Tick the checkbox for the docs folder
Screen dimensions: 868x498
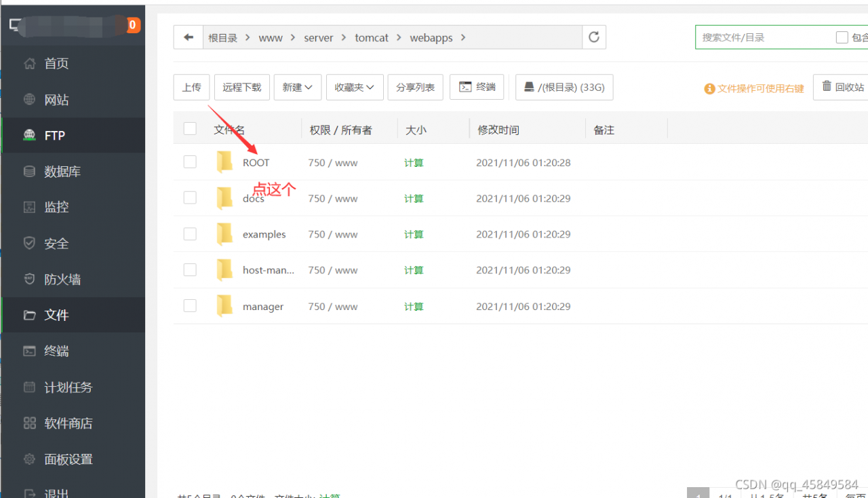click(190, 197)
